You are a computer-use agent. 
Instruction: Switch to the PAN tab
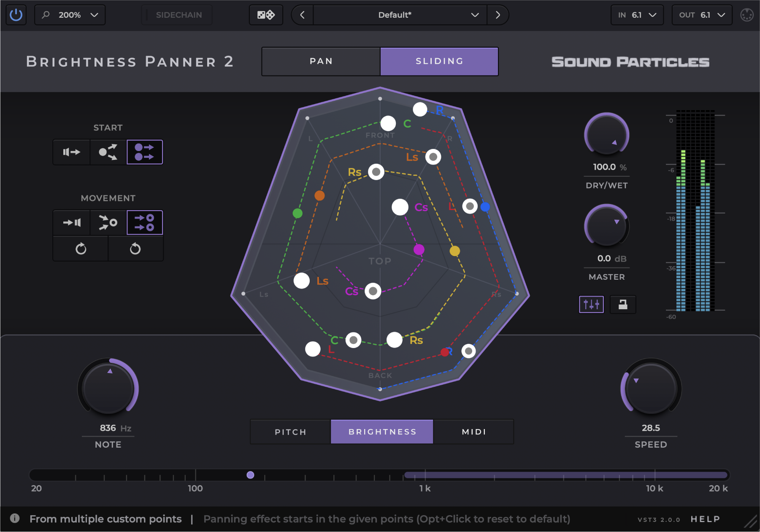321,61
